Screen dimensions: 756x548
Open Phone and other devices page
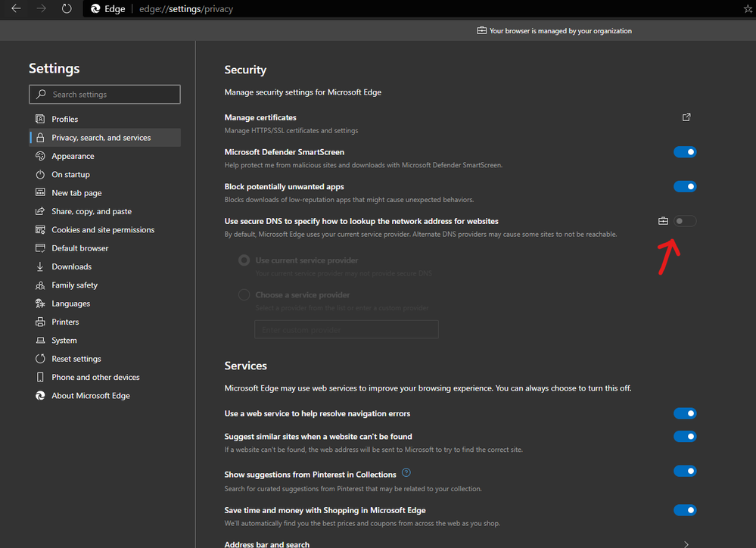click(x=104, y=377)
